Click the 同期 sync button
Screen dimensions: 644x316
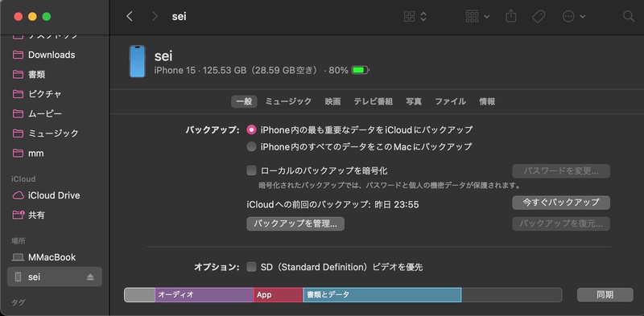[x=605, y=294]
